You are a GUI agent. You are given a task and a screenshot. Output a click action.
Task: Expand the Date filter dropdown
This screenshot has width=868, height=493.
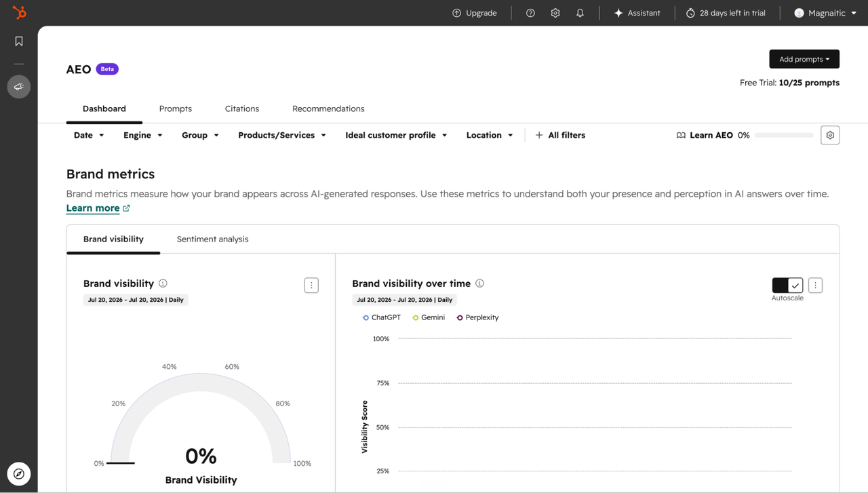(89, 135)
